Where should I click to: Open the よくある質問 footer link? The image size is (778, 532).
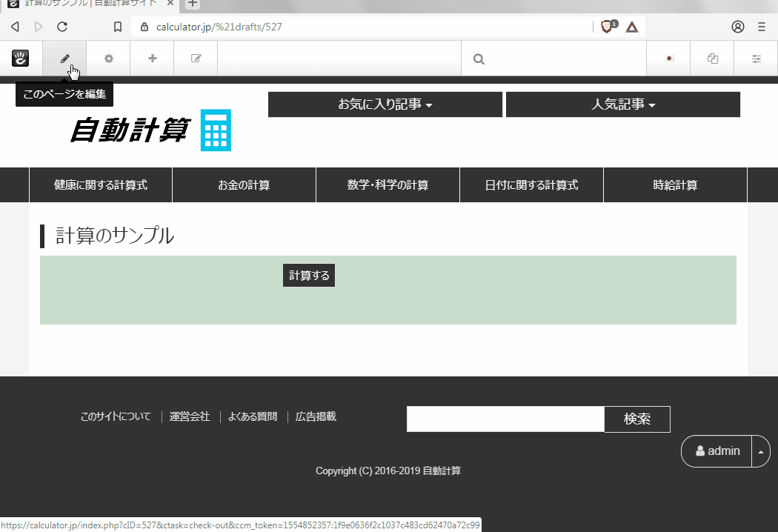click(253, 416)
